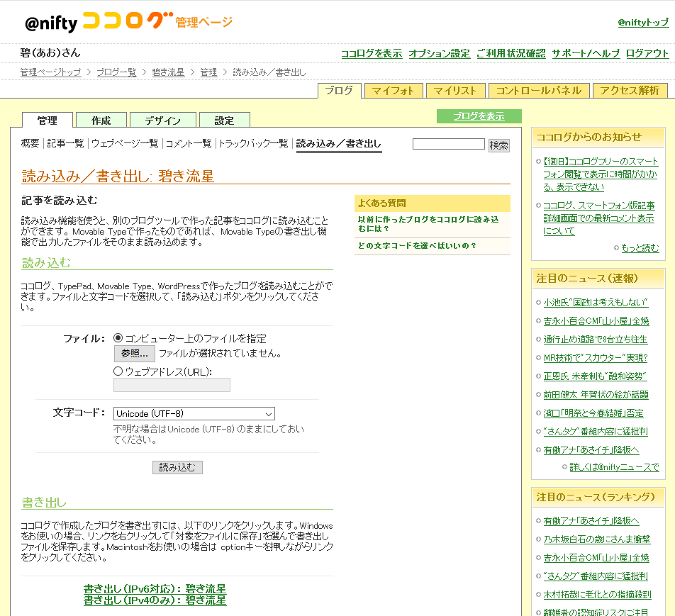Screen dimensions: 675x616
Task: Click the 読み込む submit button
Action: tap(177, 467)
